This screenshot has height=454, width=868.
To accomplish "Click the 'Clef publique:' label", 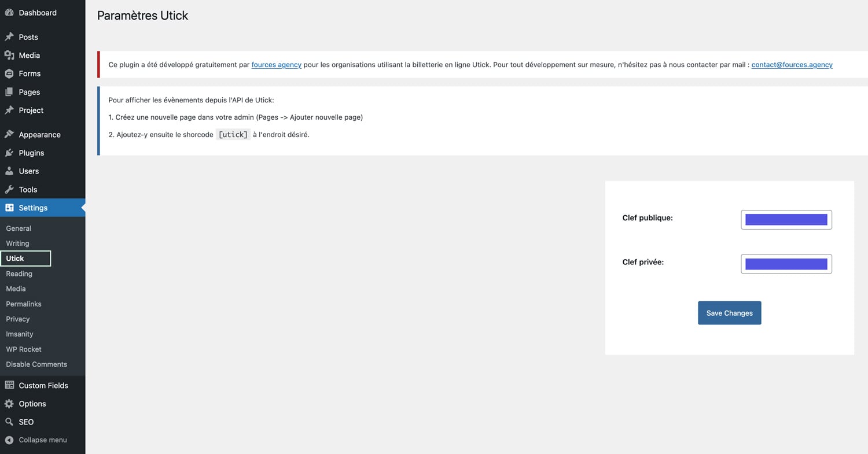I will [648, 218].
